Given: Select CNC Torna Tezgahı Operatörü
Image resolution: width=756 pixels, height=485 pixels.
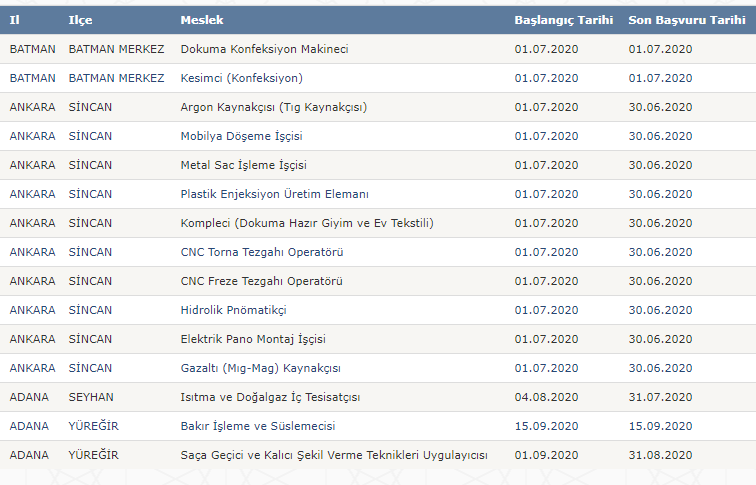Looking at the screenshot, I should click(261, 252).
